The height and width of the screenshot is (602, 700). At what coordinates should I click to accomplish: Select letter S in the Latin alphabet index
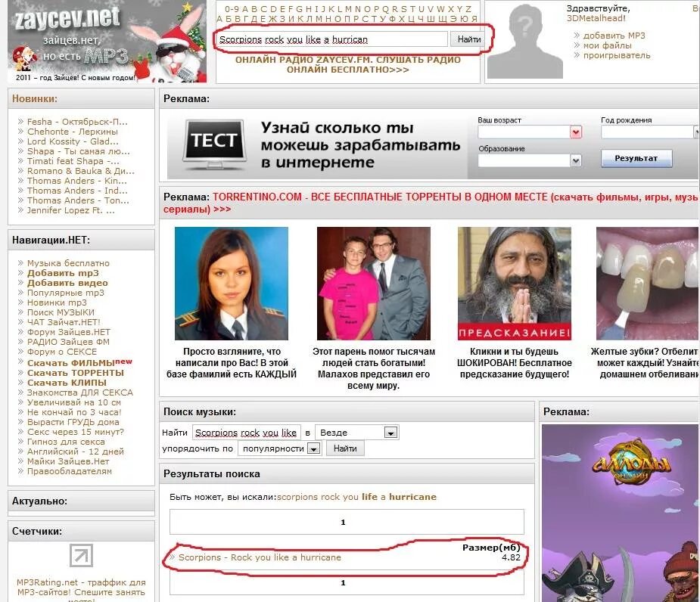tap(404, 9)
